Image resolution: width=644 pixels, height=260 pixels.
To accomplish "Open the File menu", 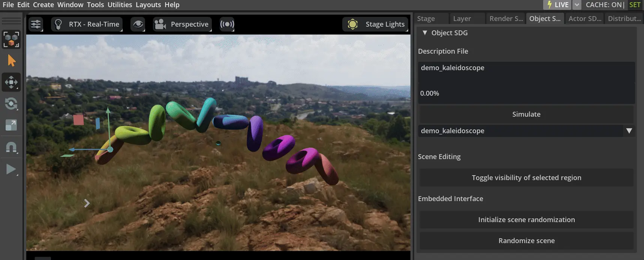I will tap(8, 5).
